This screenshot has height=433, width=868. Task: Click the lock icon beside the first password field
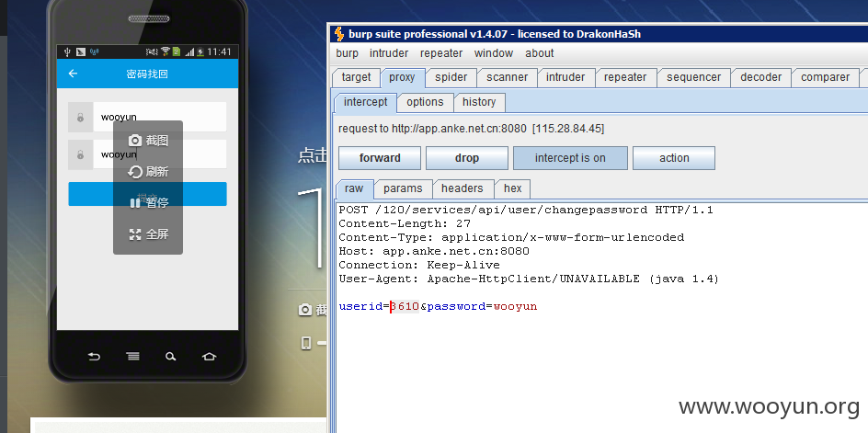(81, 117)
